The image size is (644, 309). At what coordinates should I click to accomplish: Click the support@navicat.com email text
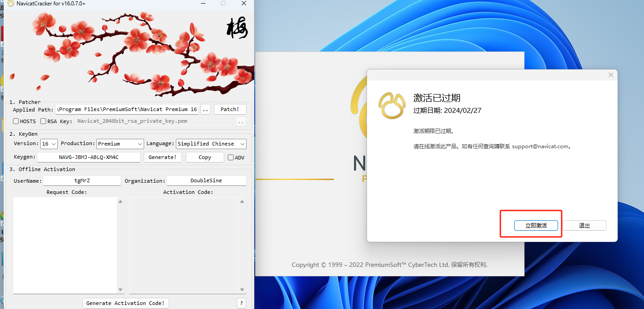[x=540, y=146]
